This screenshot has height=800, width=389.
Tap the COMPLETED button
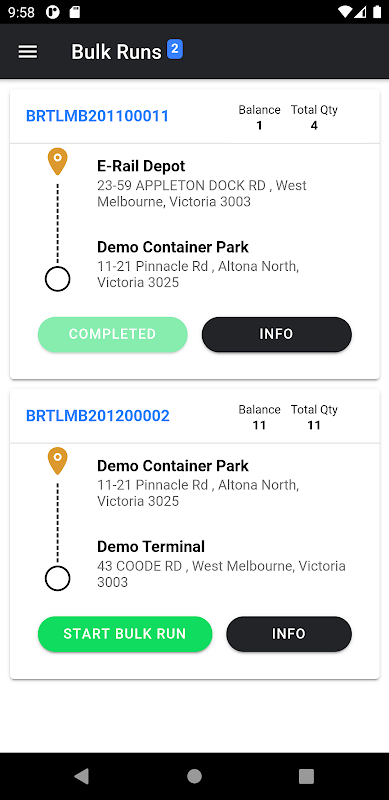coord(112,334)
